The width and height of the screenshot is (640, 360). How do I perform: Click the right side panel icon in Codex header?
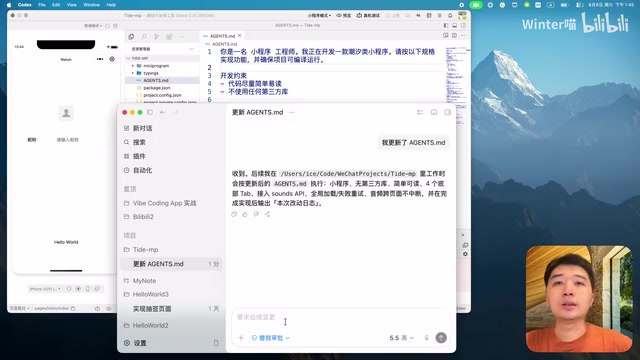[447, 112]
